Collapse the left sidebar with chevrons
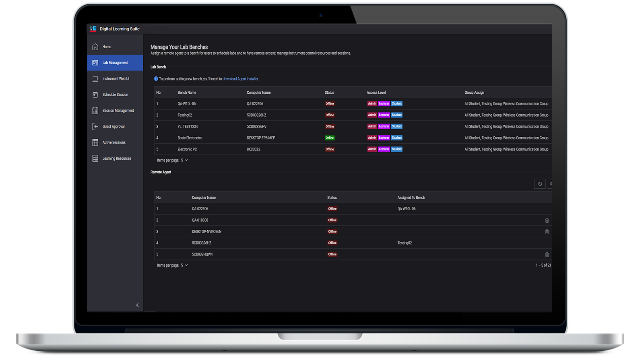Viewport: 644px width, 362px height. 137,305
